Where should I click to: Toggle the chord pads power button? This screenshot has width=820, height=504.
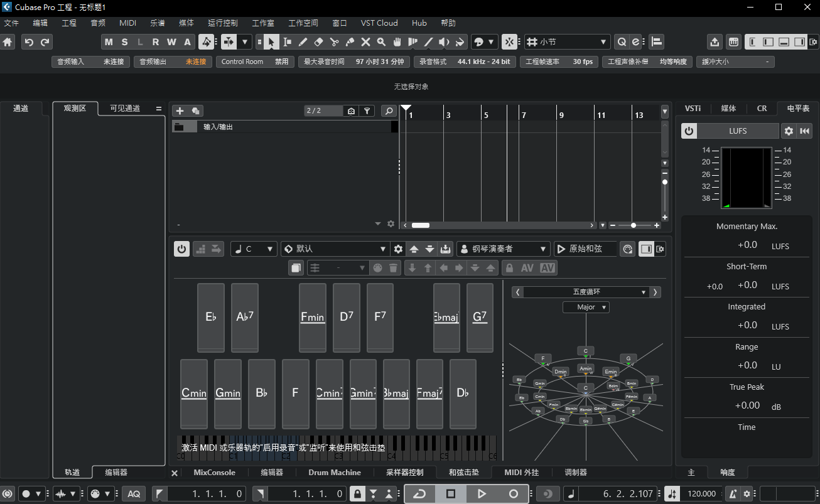(x=181, y=249)
